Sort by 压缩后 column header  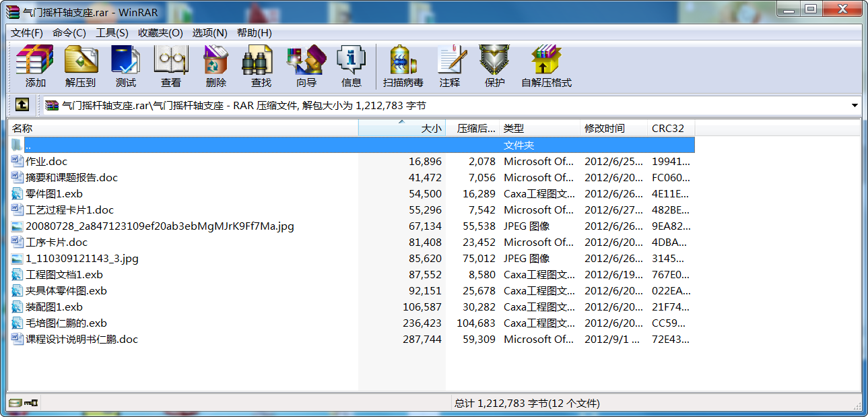tap(473, 128)
